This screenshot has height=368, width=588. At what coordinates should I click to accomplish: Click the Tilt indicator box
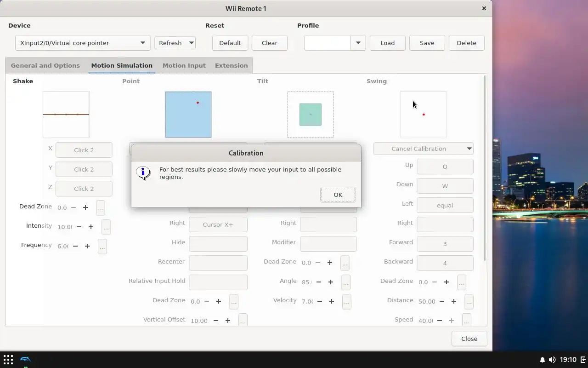[311, 115]
